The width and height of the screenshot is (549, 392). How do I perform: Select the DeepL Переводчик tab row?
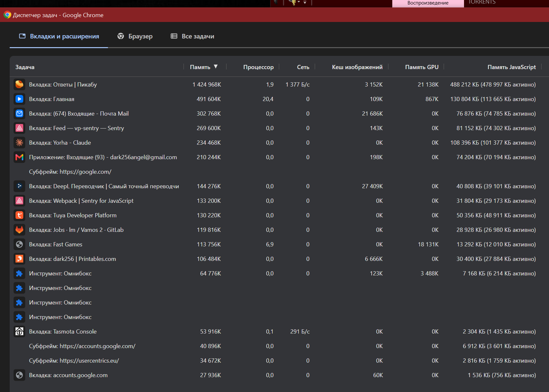279,186
